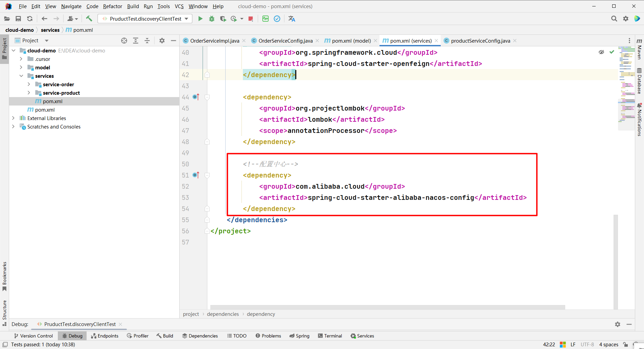644x349 pixels.
Task: Click the Open folder toolbar icon
Action: (x=7, y=19)
